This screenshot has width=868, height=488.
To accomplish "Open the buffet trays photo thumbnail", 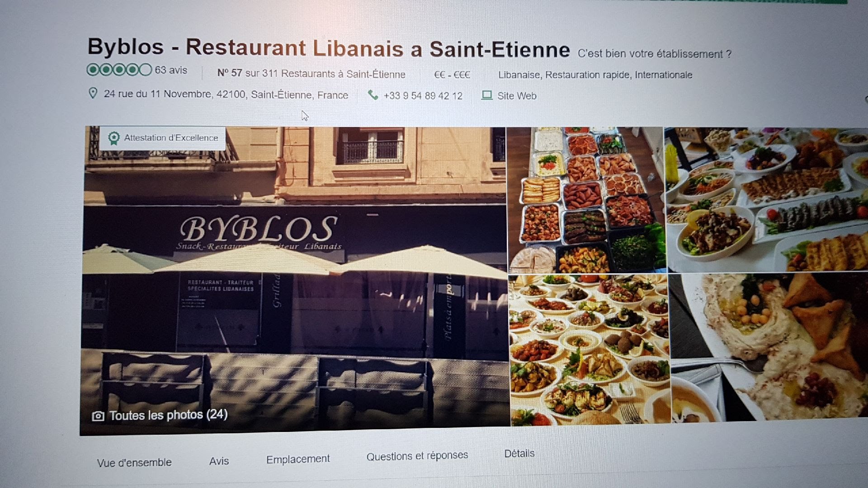I will point(585,199).
